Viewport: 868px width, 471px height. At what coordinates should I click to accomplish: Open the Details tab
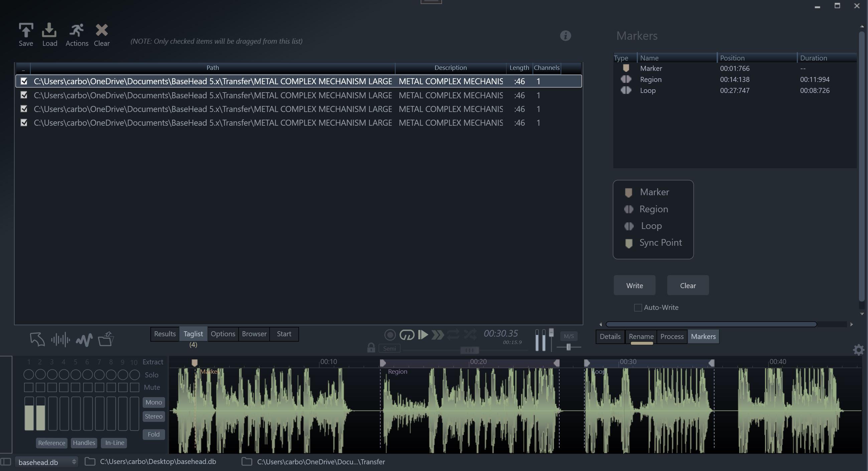tap(610, 337)
